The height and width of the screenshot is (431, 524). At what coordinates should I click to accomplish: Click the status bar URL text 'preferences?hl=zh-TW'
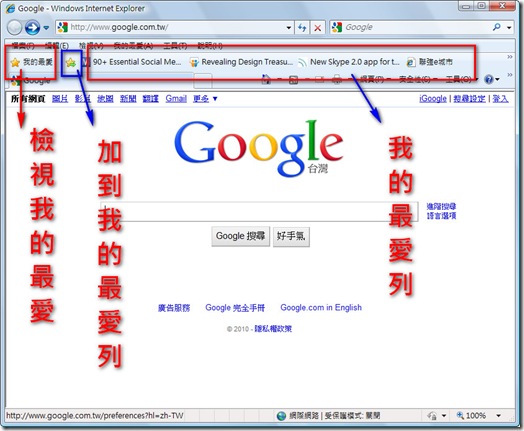[143, 416]
